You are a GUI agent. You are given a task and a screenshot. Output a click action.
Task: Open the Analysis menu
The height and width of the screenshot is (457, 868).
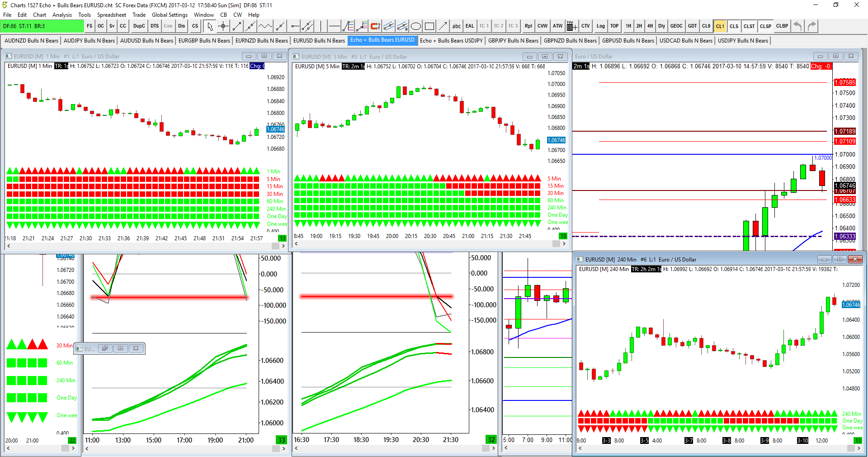pyautogui.click(x=62, y=15)
